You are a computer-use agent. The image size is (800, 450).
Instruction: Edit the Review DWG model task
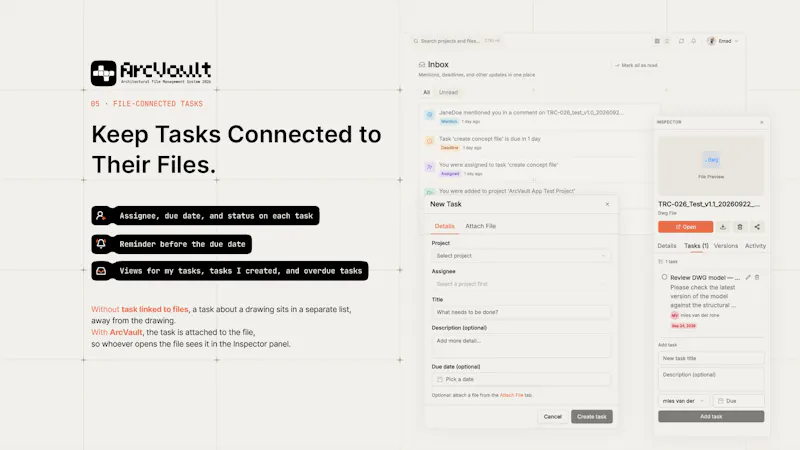pos(748,278)
